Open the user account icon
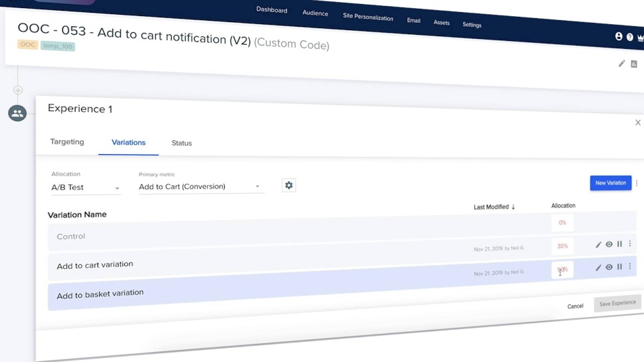Screen dimensions: 644x362 click(x=619, y=36)
